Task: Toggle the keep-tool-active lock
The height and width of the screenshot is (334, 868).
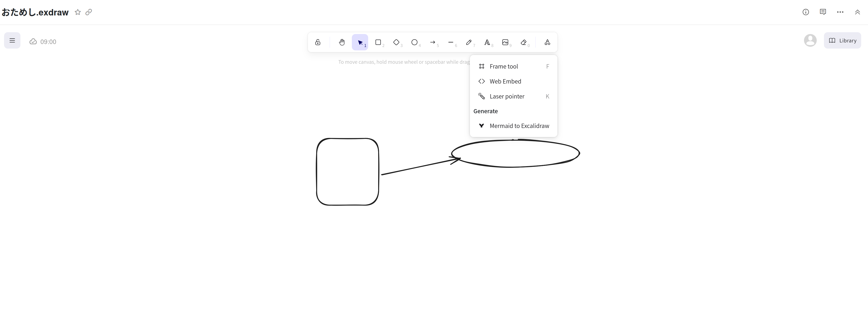Action: click(x=318, y=42)
